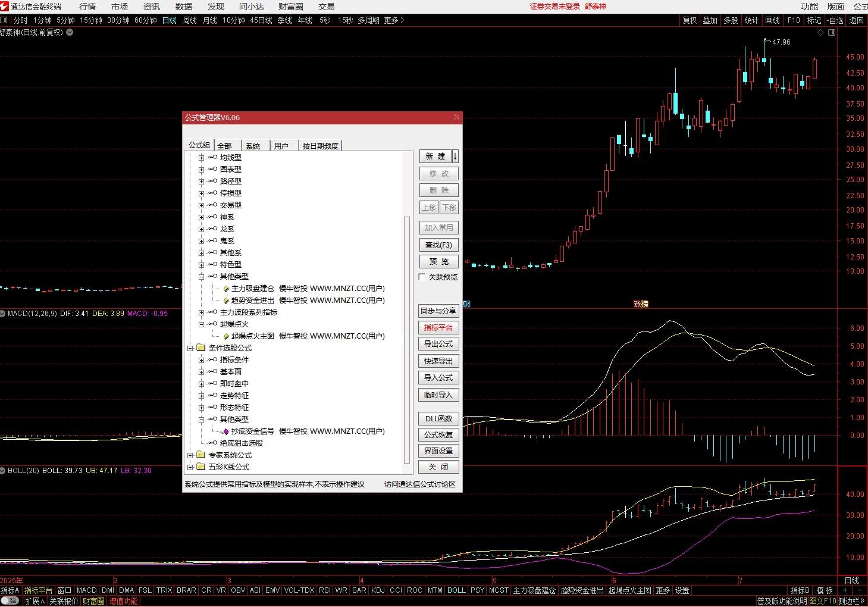868x607 pixels.
Task: Click the 界面设置 button
Action: 438,450
